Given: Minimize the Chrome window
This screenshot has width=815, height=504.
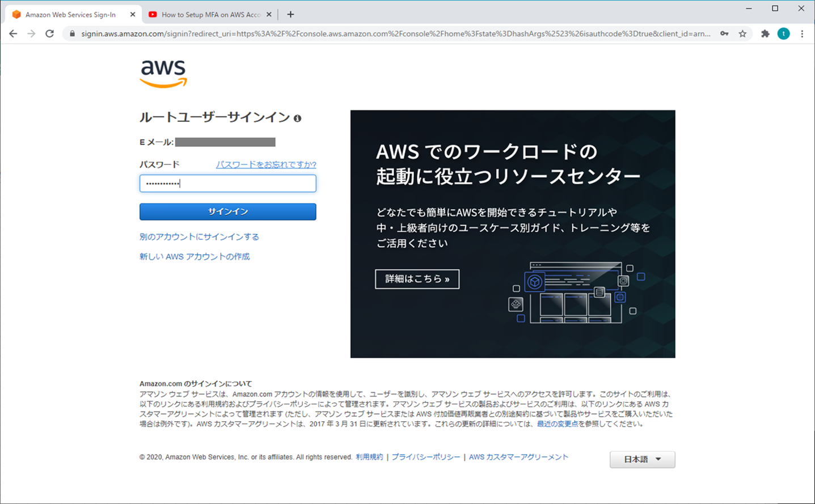Looking at the screenshot, I should (749, 9).
